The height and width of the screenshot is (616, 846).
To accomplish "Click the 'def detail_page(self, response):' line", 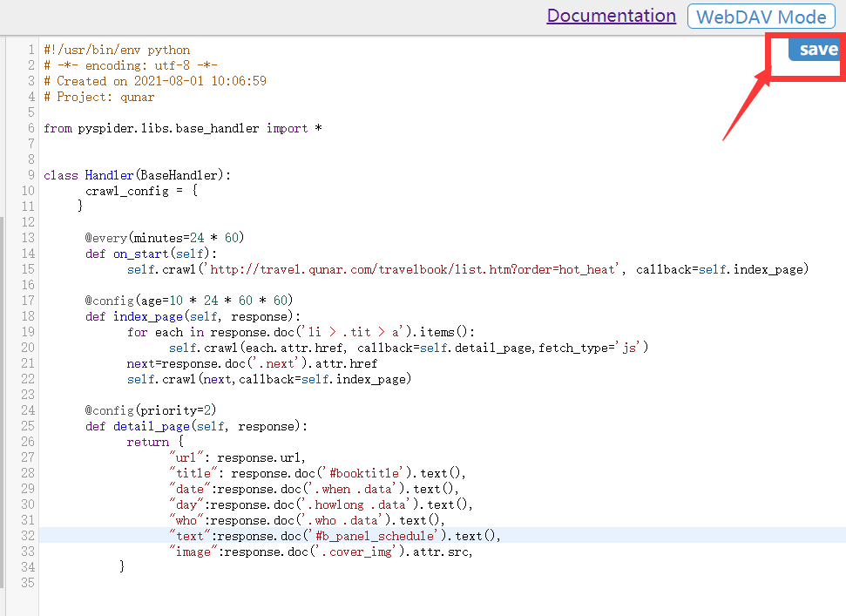I will pos(196,426).
